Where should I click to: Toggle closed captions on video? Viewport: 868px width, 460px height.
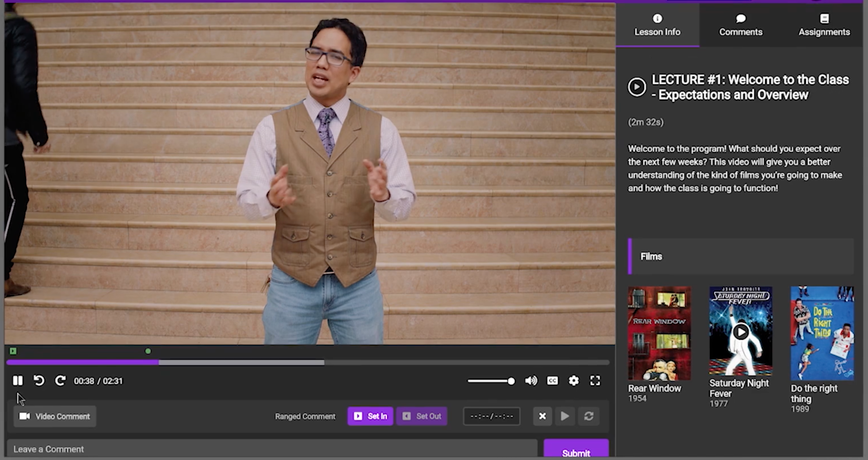[552, 380]
